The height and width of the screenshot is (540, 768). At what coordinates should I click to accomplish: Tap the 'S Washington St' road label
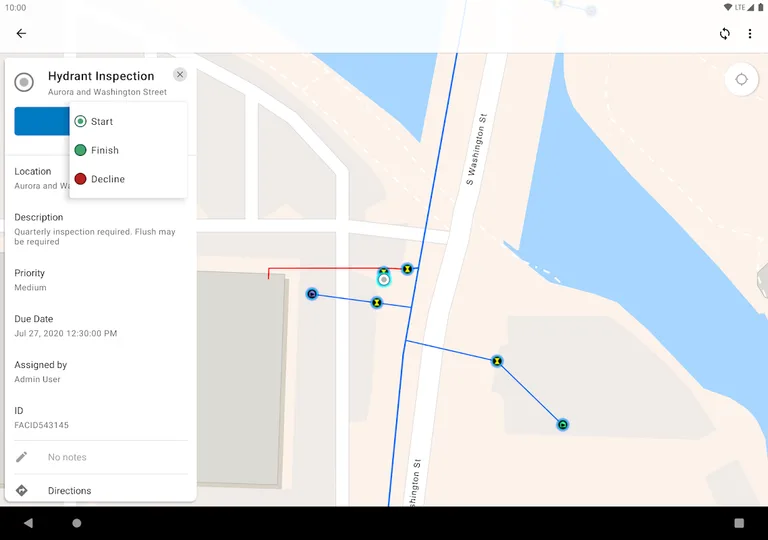(x=477, y=149)
